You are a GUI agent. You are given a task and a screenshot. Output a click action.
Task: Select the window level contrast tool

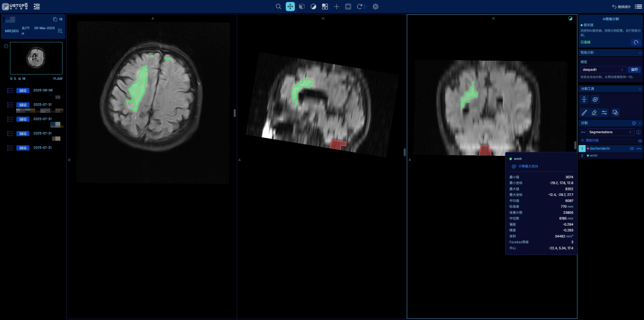tap(313, 7)
